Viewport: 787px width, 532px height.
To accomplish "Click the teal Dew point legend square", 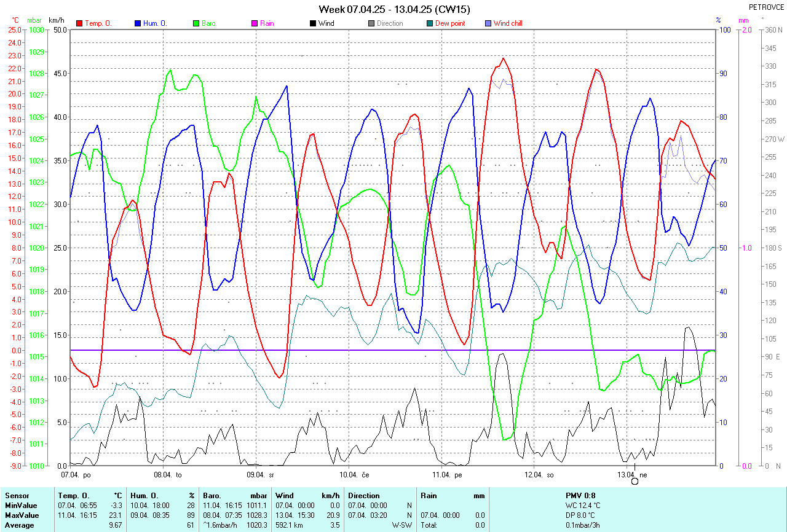I will pos(429,23).
